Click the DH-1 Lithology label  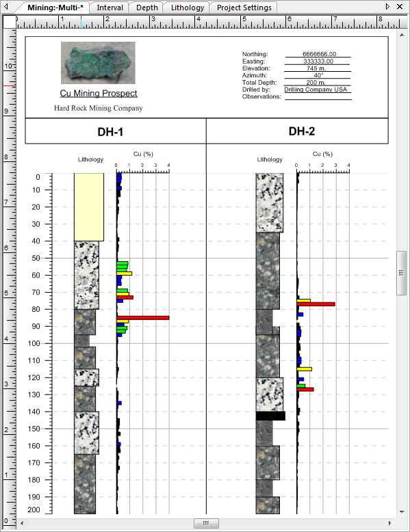tap(91, 159)
